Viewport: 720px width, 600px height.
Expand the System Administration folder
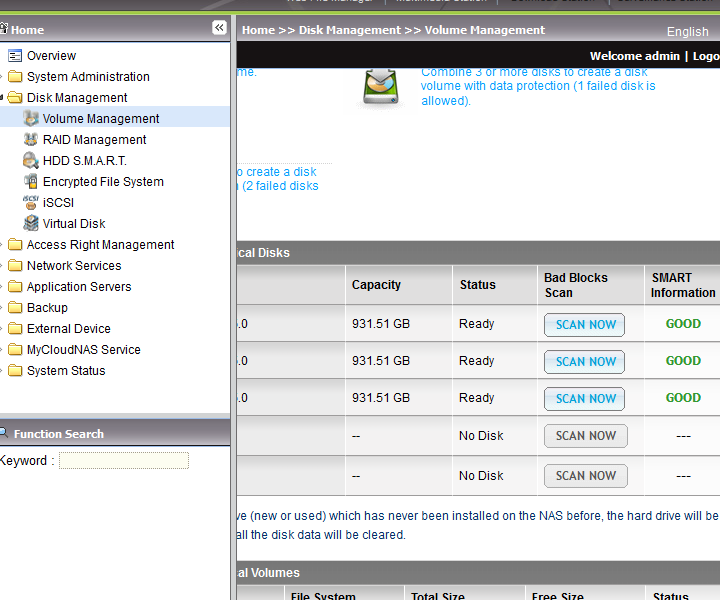[x=15, y=77]
